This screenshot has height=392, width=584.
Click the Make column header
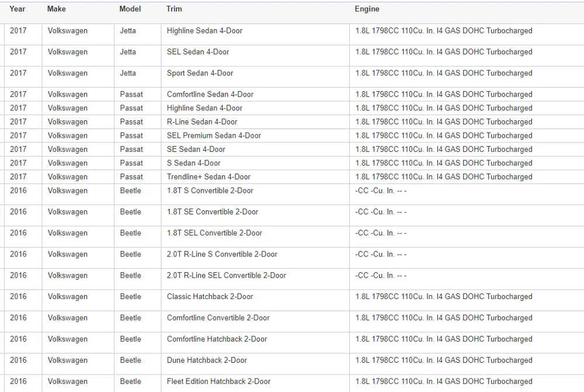click(57, 9)
